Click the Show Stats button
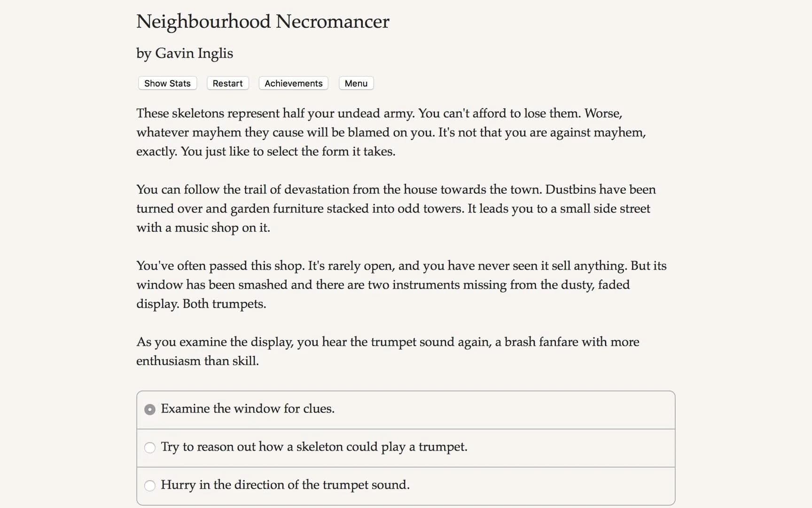The image size is (812, 508). click(x=167, y=83)
